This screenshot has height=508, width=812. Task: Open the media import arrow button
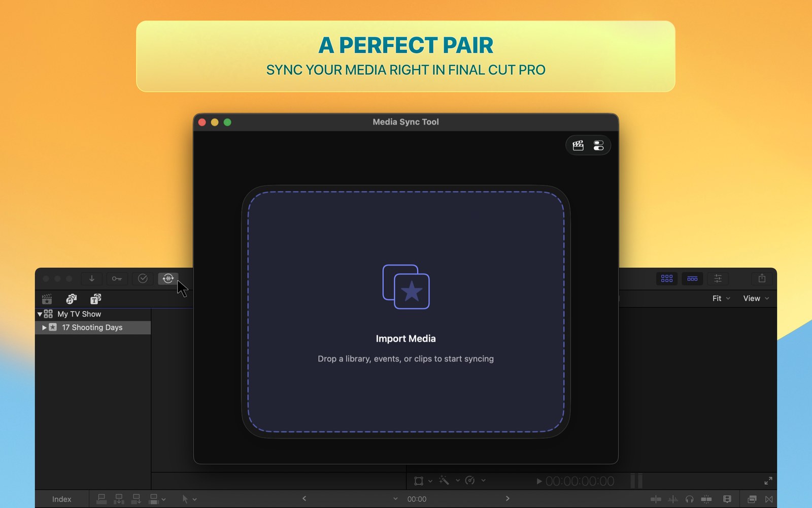(x=92, y=278)
